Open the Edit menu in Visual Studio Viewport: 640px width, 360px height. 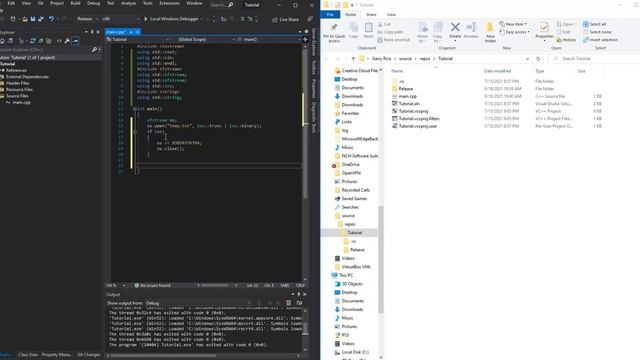pyautogui.click(x=11, y=3)
